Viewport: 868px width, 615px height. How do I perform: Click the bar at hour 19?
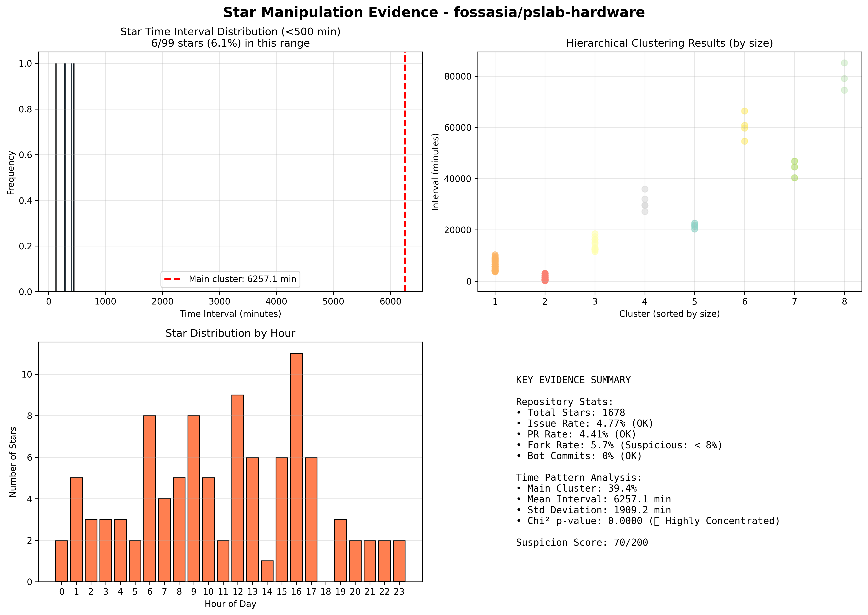341,550
